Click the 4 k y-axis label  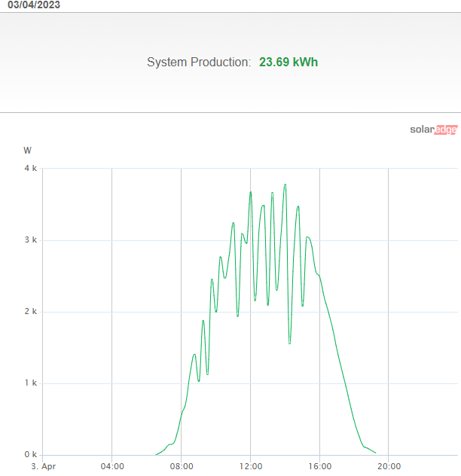coord(31,168)
